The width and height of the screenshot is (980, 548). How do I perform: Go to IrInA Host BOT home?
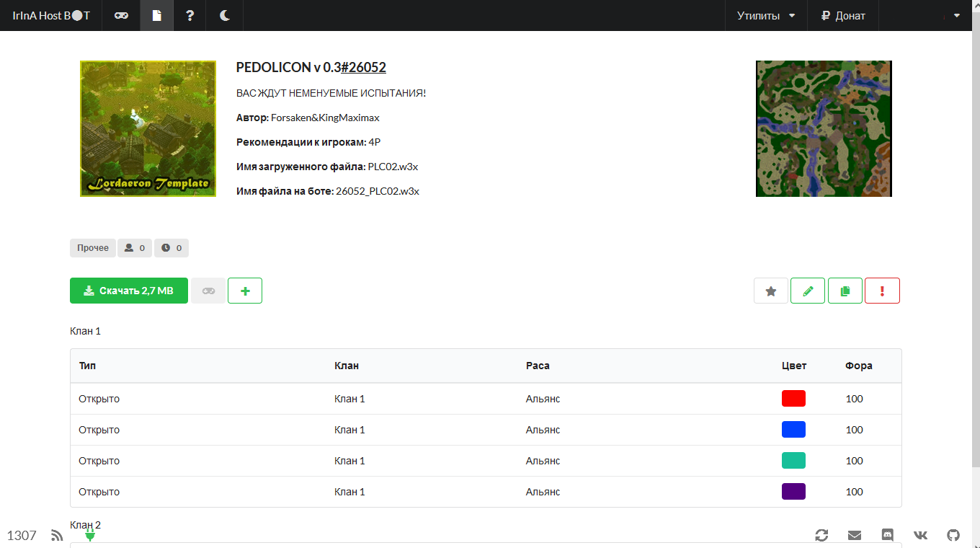(51, 15)
